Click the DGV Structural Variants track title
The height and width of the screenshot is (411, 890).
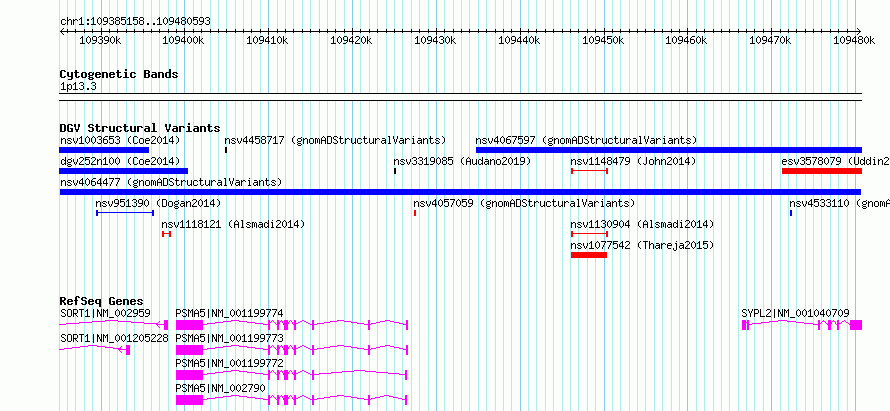140,128
